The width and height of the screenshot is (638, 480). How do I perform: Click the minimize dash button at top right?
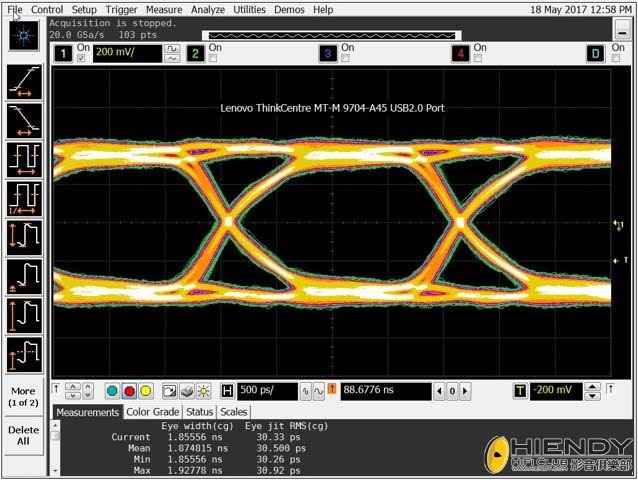pos(622,31)
